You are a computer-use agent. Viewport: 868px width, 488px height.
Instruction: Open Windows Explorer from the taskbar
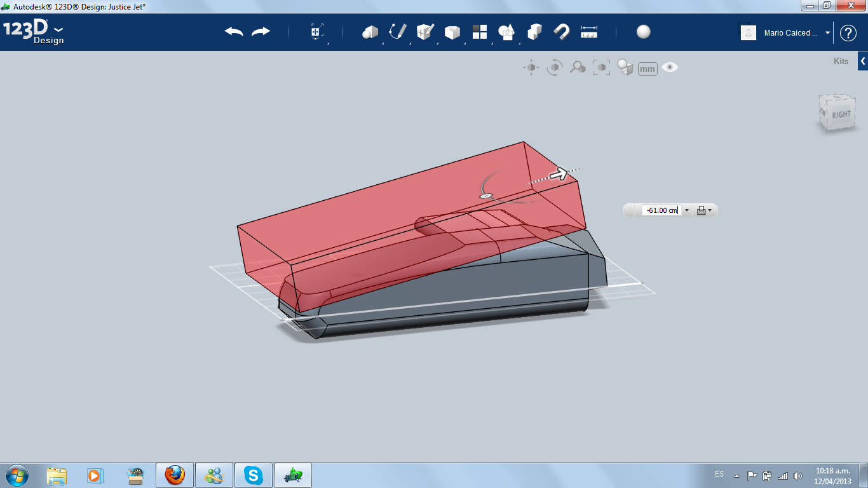coord(57,475)
